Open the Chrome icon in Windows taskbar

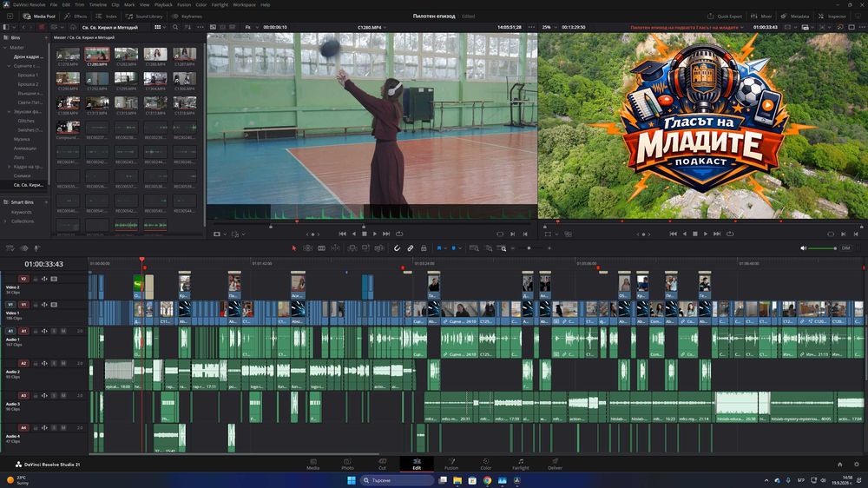click(x=487, y=480)
